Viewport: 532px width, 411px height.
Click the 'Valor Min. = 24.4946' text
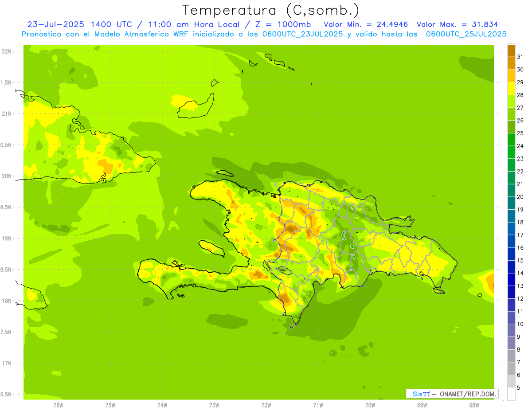pyautogui.click(x=366, y=24)
